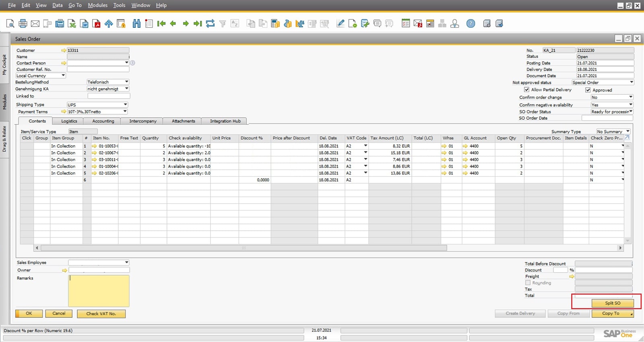This screenshot has width=644, height=342.
Task: Select item row 01-10053 cell
Action: (x=105, y=146)
